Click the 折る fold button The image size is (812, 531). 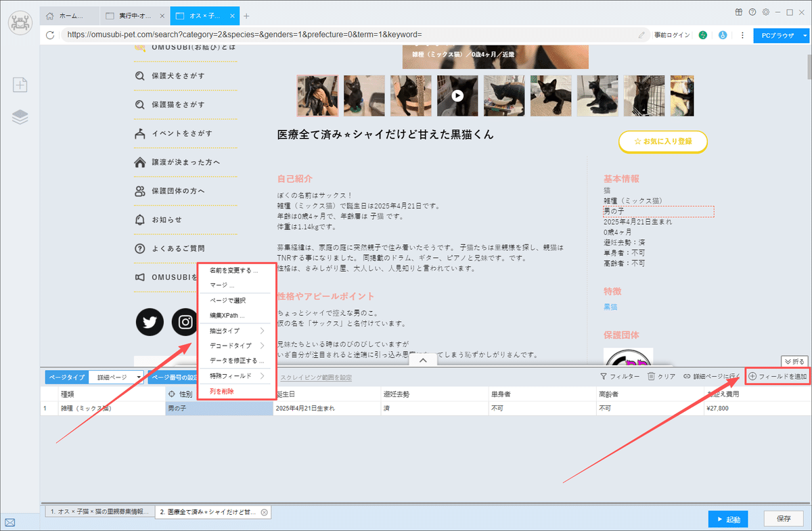tap(794, 361)
